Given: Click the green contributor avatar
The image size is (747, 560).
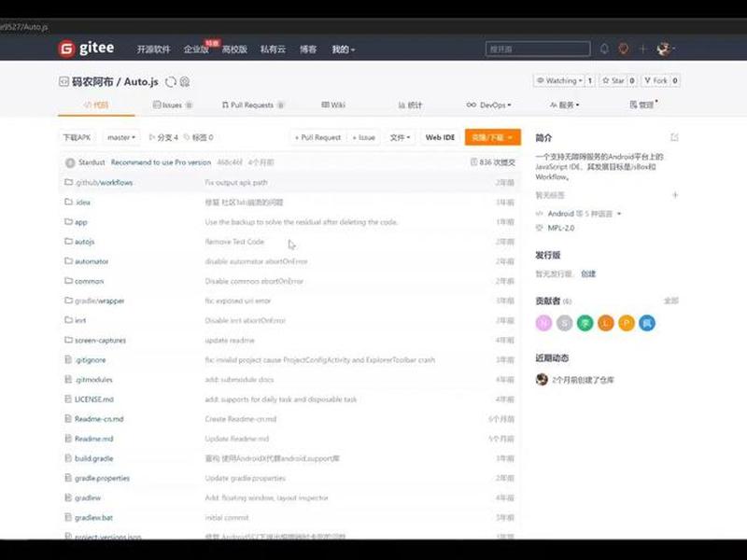Looking at the screenshot, I should [x=585, y=323].
